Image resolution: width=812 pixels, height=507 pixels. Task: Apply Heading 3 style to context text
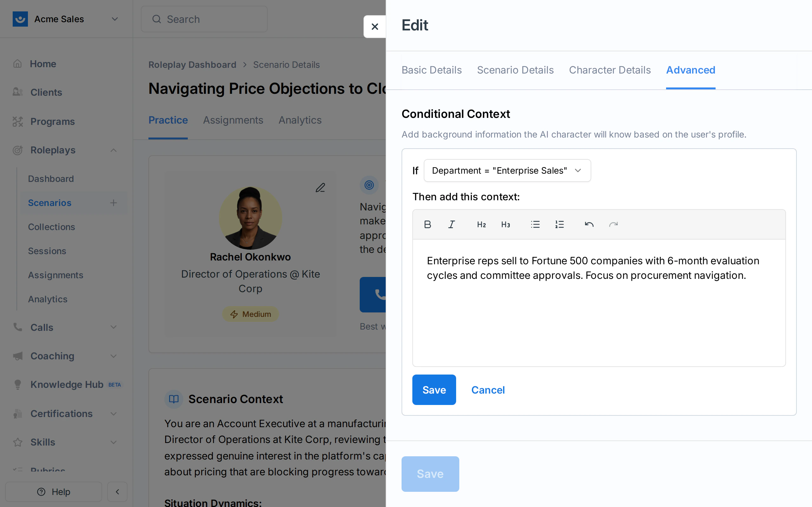(505, 224)
